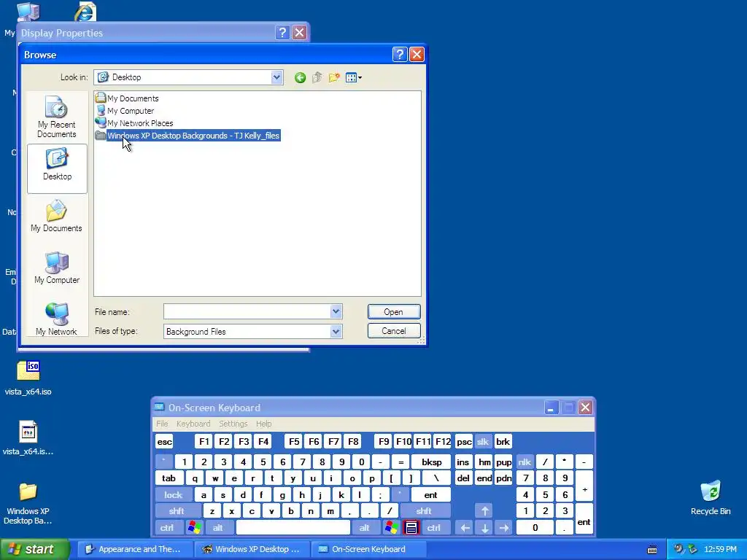
Task: Select My Documents in the places bar
Action: [x=57, y=217]
